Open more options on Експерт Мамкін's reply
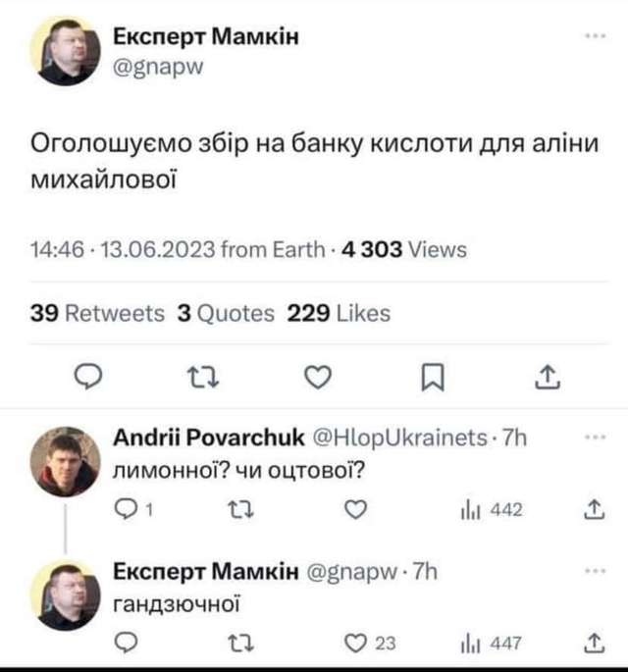Viewport: 628px width, 672px height. click(x=594, y=572)
